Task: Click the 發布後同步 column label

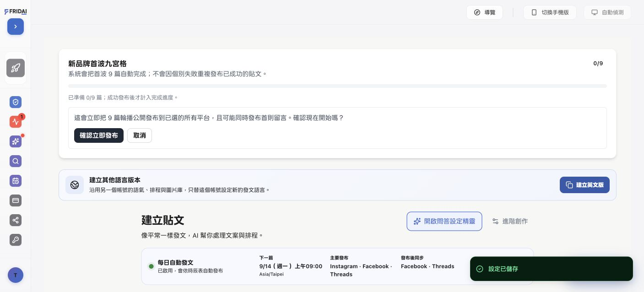Action: coord(412,258)
